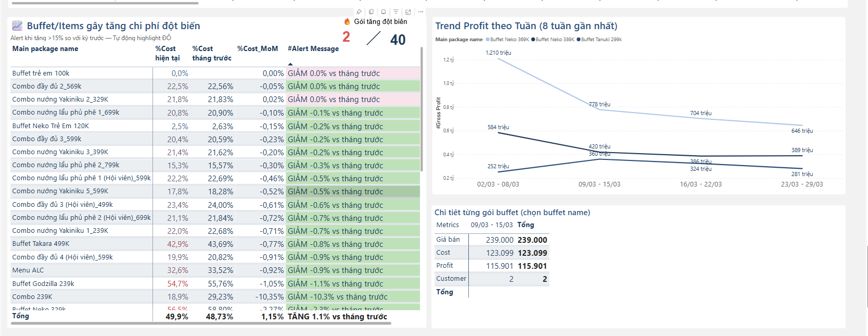Click the table's vertical scrollbar
This screenshot has width=868, height=336.
point(421,109)
